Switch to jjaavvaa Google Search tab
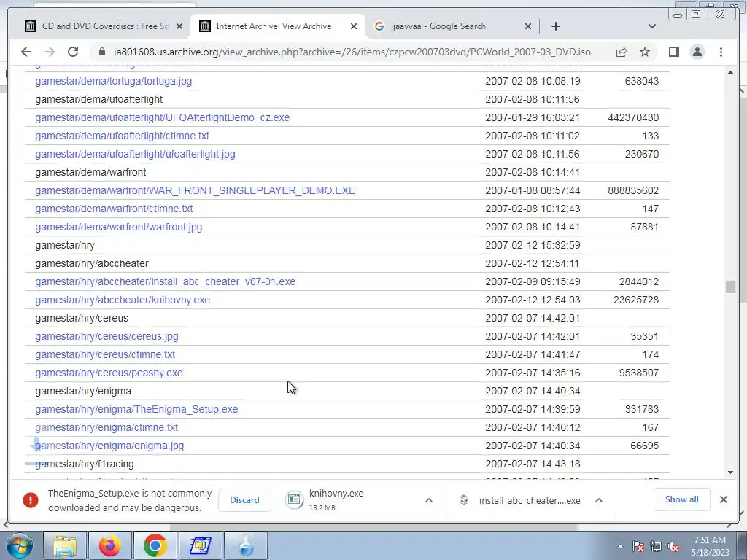 point(452,26)
